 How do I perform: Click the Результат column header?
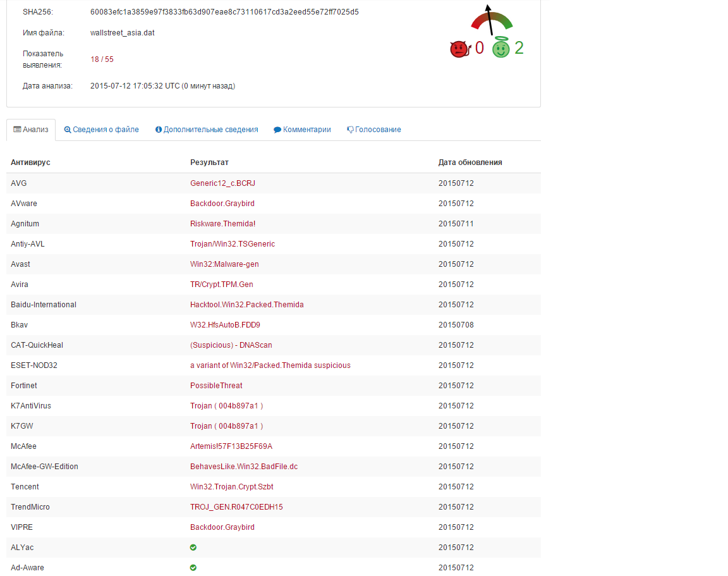pyautogui.click(x=209, y=162)
